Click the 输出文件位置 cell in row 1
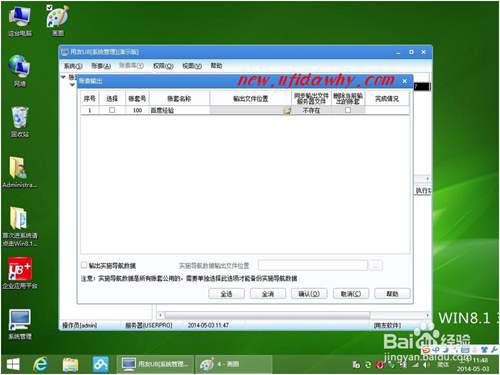The height and width of the screenshot is (375, 500). click(251, 110)
